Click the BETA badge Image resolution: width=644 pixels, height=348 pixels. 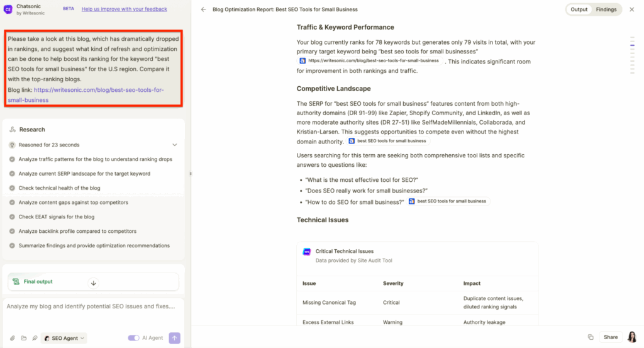coord(68,9)
